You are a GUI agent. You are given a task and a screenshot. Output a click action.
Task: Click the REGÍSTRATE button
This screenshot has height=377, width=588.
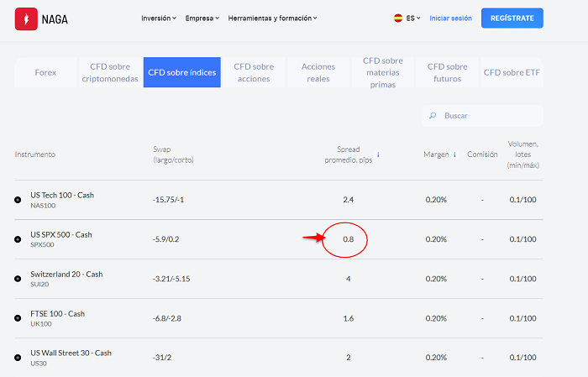tap(512, 18)
